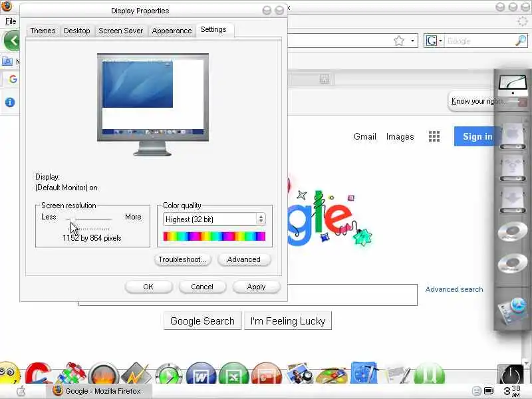Open Microsoft Word from the dock
This screenshot has height=399, width=532.
tap(201, 374)
